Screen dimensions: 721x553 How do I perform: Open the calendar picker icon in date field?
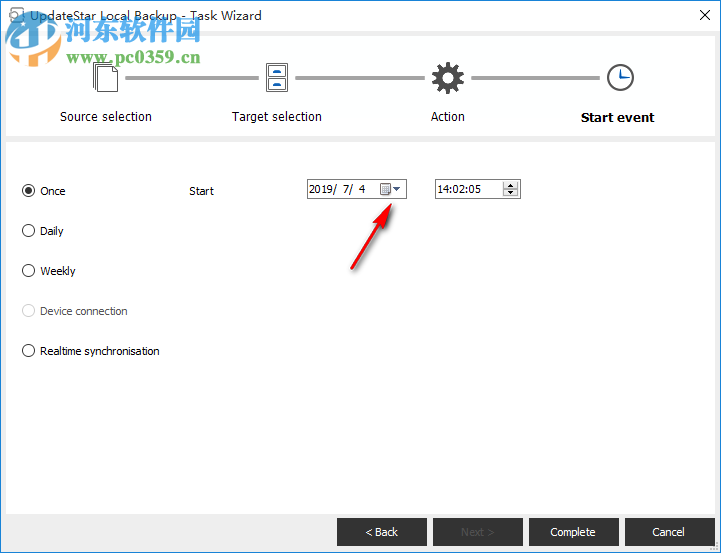click(x=385, y=189)
